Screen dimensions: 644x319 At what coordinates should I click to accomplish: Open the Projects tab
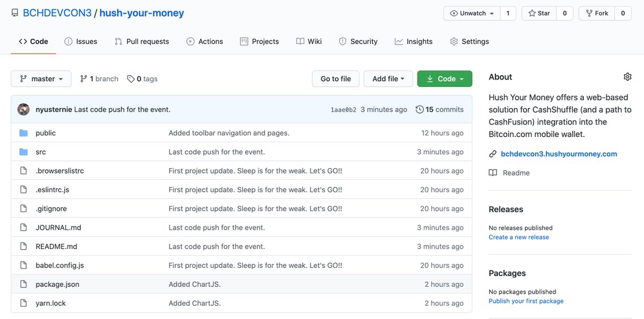260,41
